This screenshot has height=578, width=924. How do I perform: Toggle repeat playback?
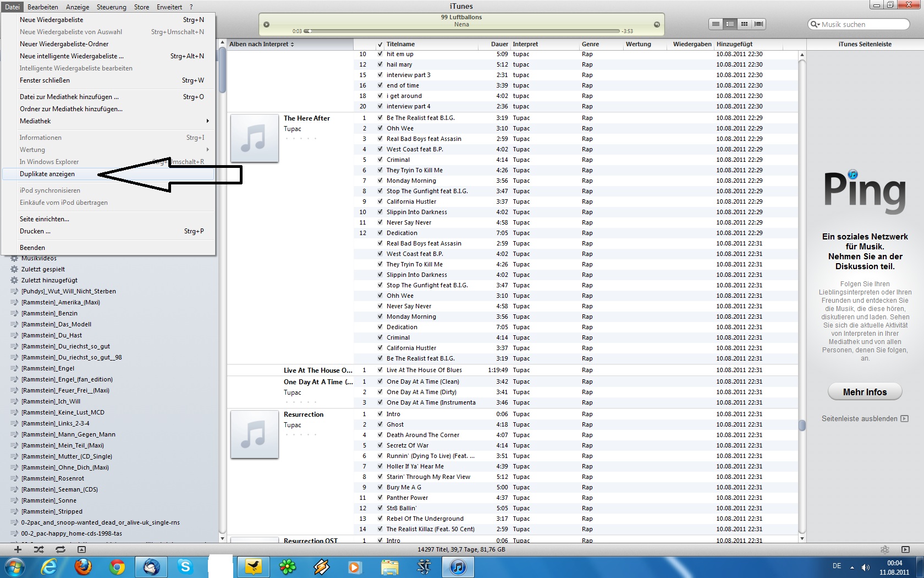(x=60, y=549)
